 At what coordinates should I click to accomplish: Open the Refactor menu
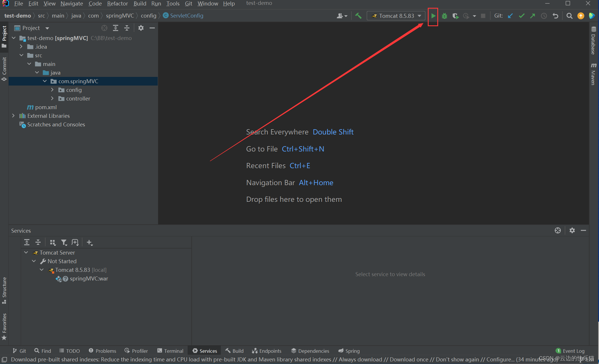pyautogui.click(x=117, y=3)
